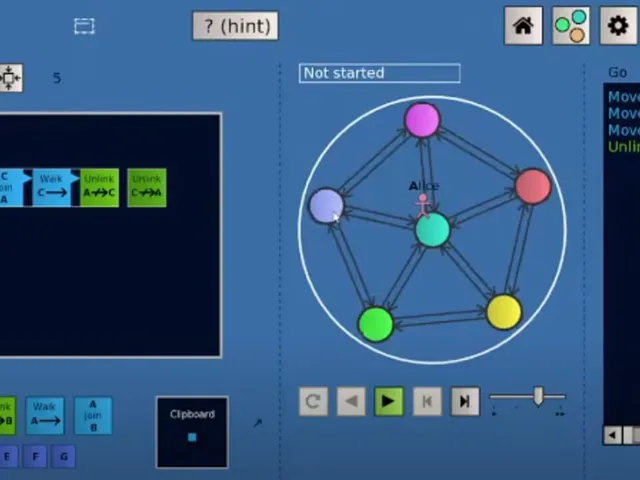Click the teal center node
The image size is (640, 480).
point(433,230)
